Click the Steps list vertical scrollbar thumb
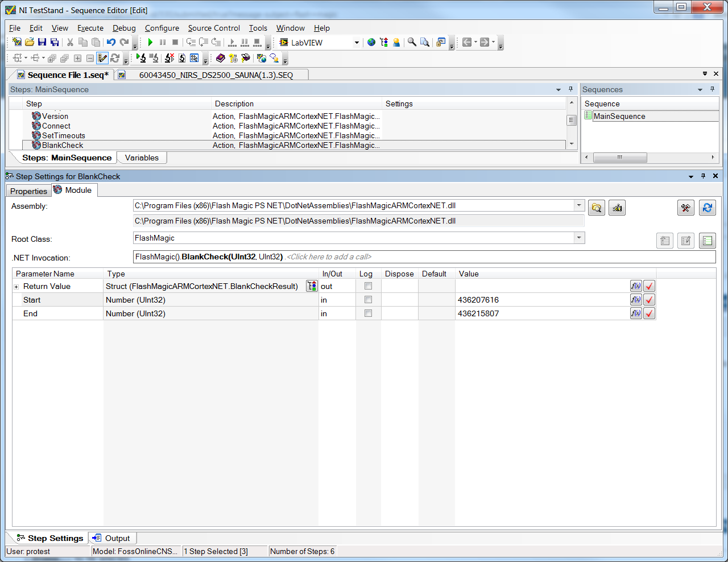 tap(572, 120)
